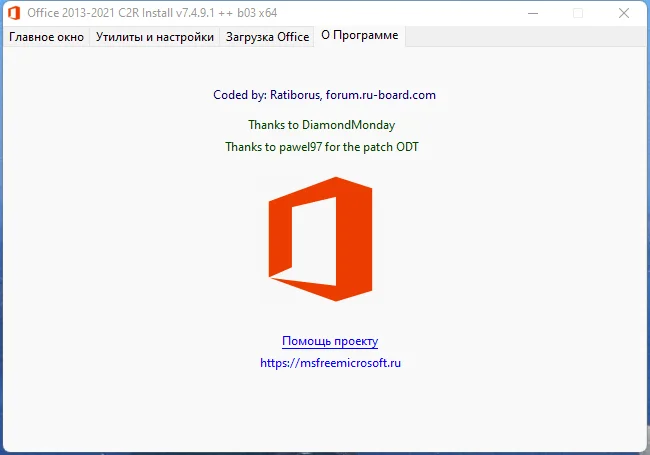
Task: Switch to the Главное окно tab
Action: click(x=47, y=37)
